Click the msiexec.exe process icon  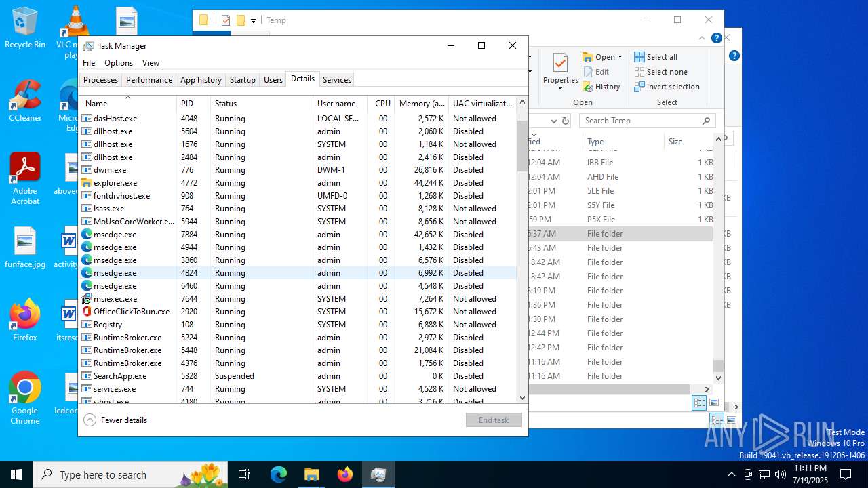point(87,299)
